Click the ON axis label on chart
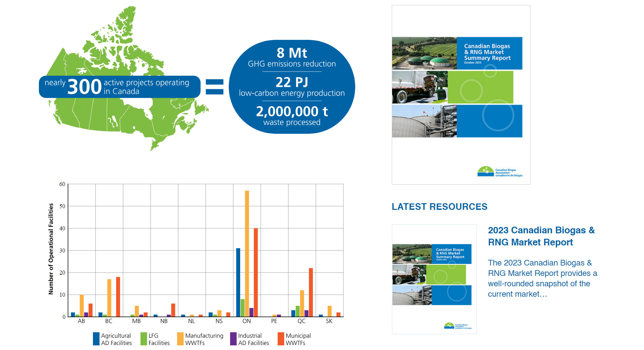 pos(247,321)
